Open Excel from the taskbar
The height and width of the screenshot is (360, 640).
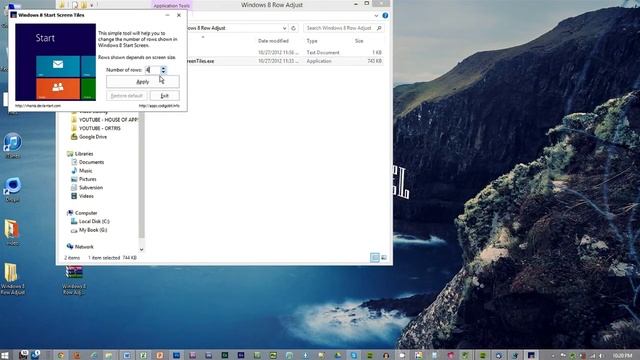[143, 356]
